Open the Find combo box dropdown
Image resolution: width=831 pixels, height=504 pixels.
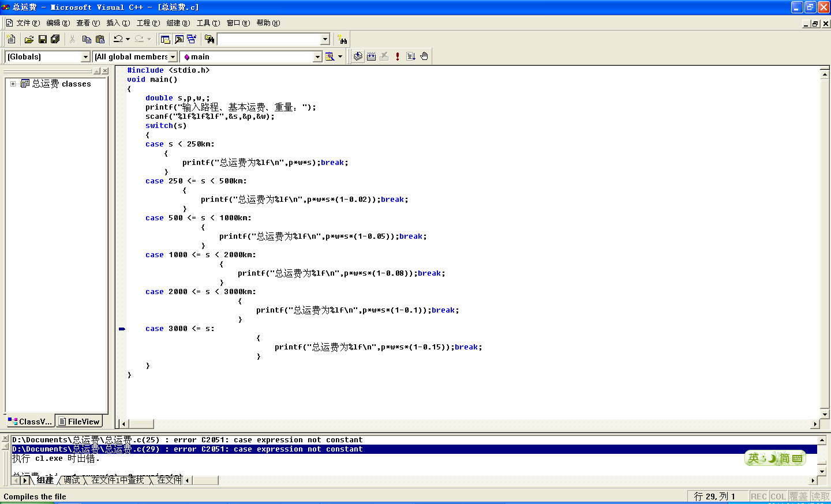(x=325, y=39)
